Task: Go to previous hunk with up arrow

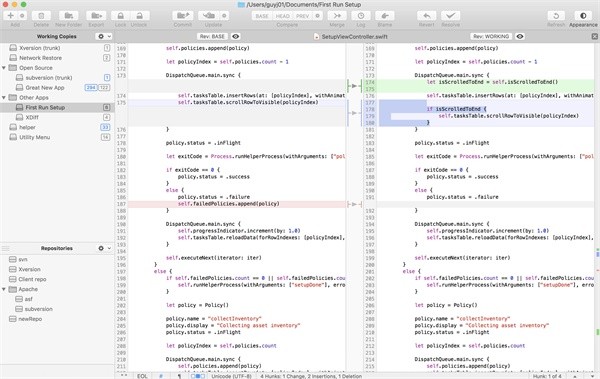Action: point(575,376)
